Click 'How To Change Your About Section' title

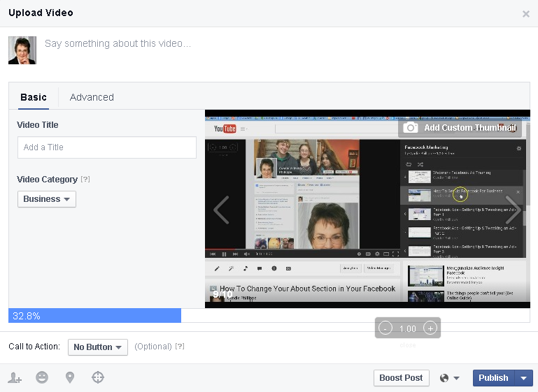307,289
